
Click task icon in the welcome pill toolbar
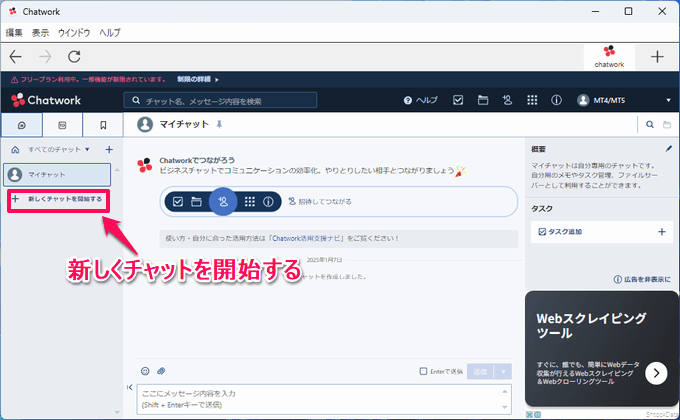(x=178, y=202)
